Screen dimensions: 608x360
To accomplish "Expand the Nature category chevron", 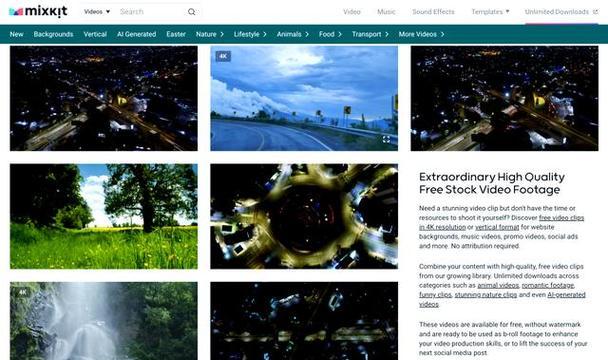I will pos(222,34).
